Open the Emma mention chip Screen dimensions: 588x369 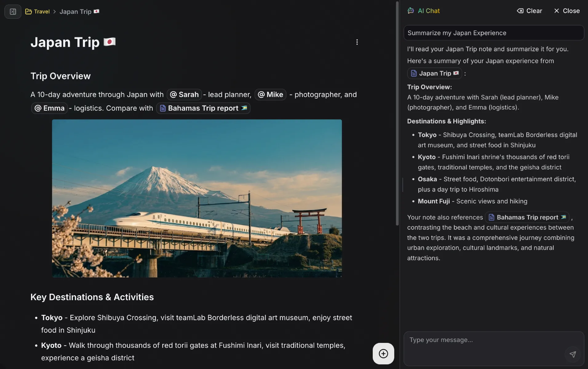click(x=49, y=108)
